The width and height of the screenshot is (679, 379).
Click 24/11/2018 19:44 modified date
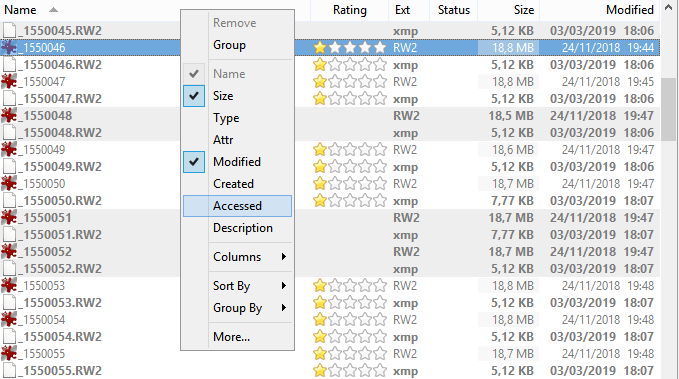(x=608, y=48)
